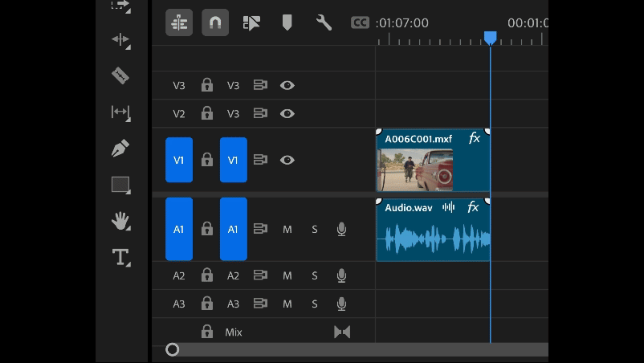The height and width of the screenshot is (363, 644).
Task: Select the Razor tool
Action: coord(120,75)
